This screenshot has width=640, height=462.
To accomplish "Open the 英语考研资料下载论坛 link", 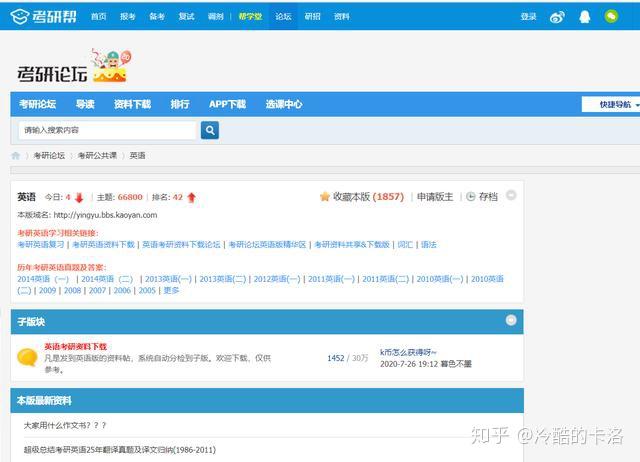I will (x=181, y=244).
